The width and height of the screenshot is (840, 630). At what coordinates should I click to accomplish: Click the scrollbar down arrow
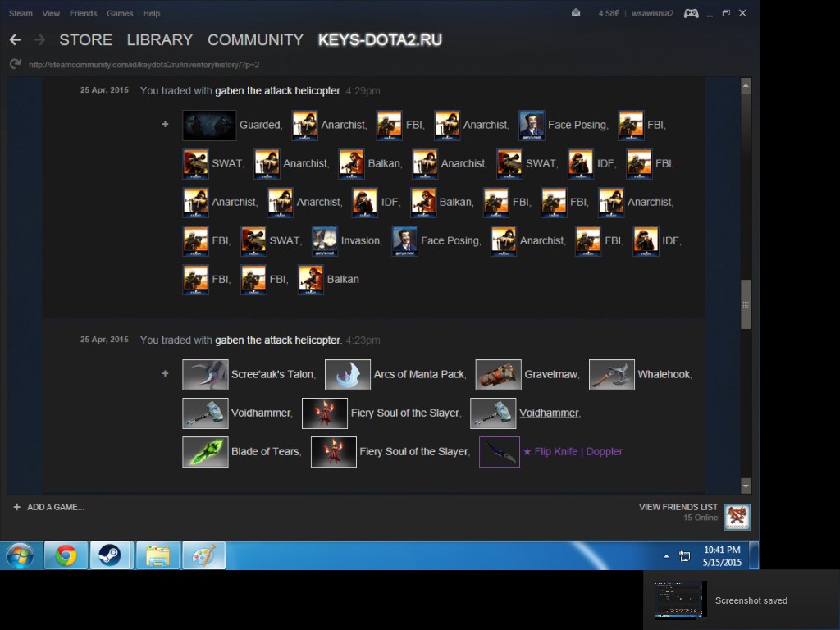[x=746, y=486]
